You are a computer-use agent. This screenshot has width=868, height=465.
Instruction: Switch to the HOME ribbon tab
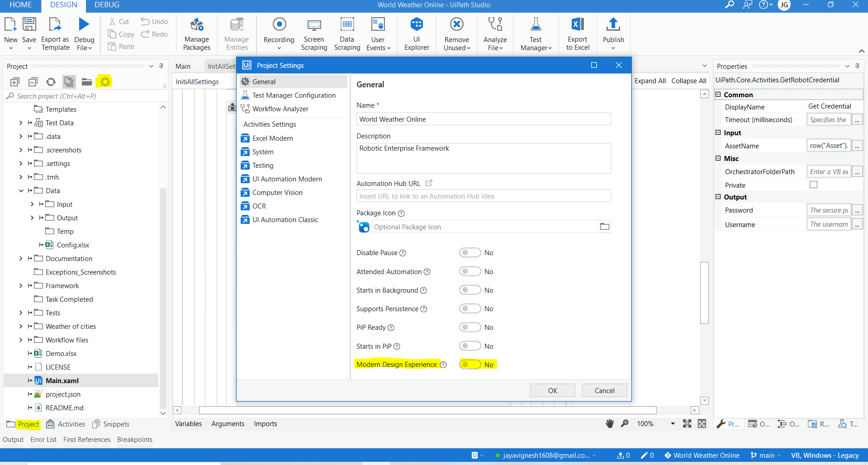pyautogui.click(x=20, y=5)
